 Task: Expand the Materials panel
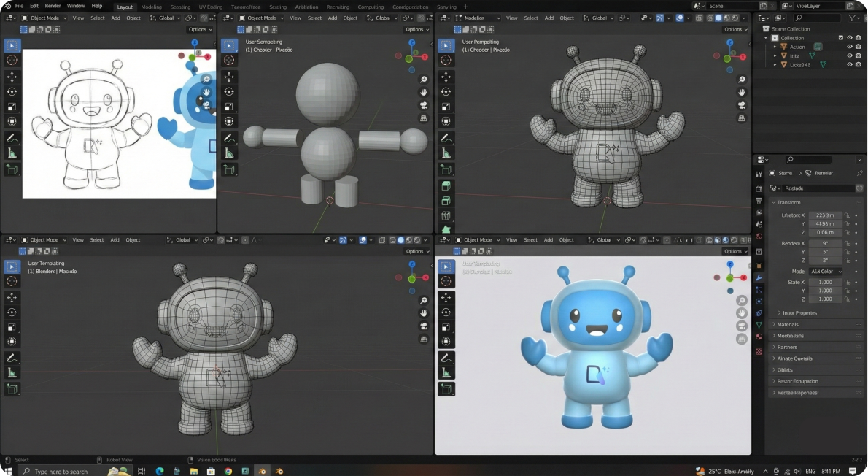point(788,324)
